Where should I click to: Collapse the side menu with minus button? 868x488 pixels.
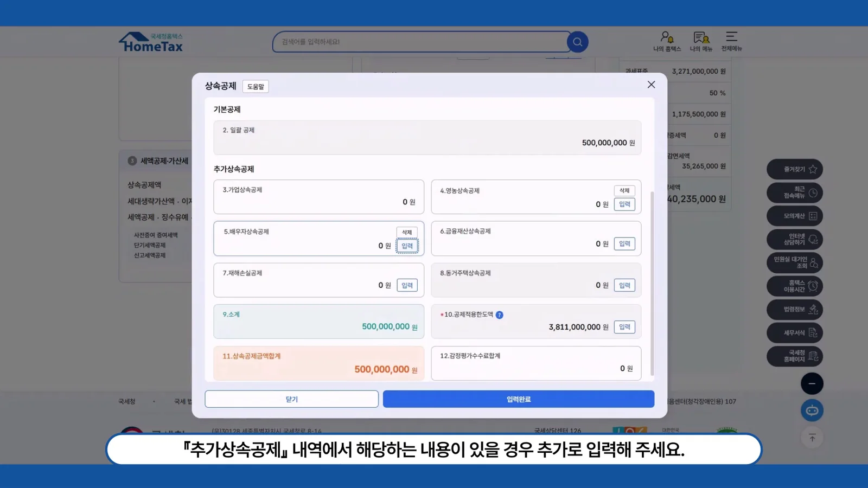tap(812, 384)
